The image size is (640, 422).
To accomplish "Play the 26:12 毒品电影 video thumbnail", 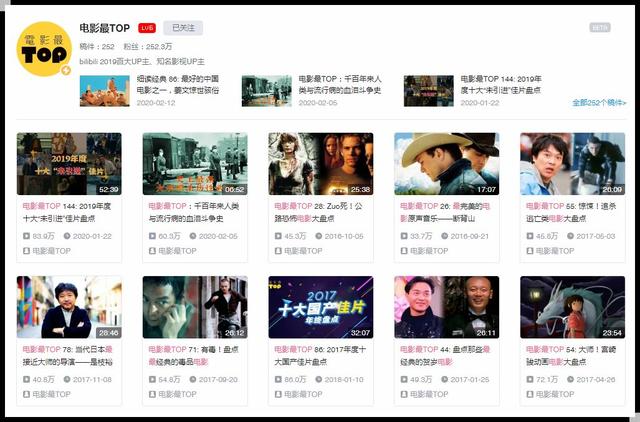I will point(195,307).
